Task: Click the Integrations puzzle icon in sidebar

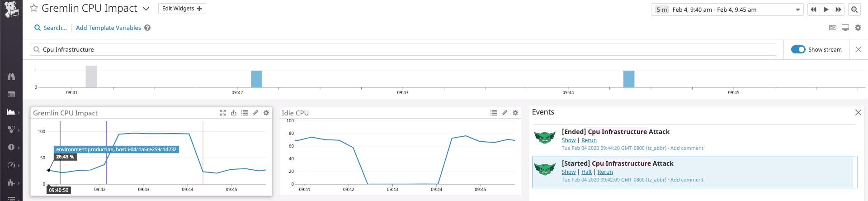Action: click(x=11, y=182)
